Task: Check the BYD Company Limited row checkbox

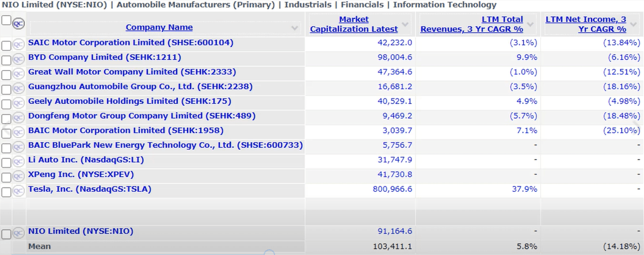Action: 6,60
